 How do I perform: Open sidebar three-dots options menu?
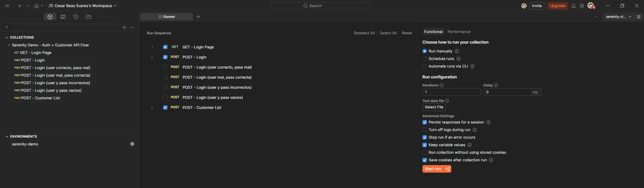click(132, 27)
